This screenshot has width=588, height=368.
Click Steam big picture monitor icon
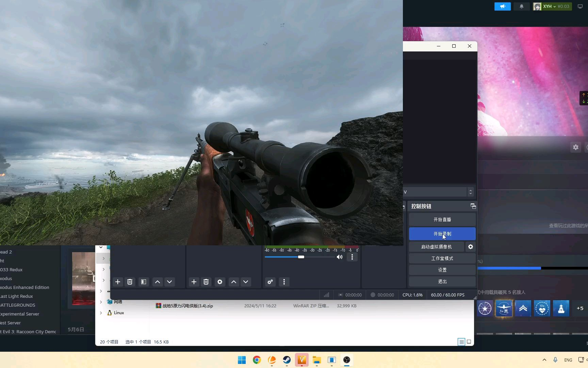pyautogui.click(x=580, y=6)
